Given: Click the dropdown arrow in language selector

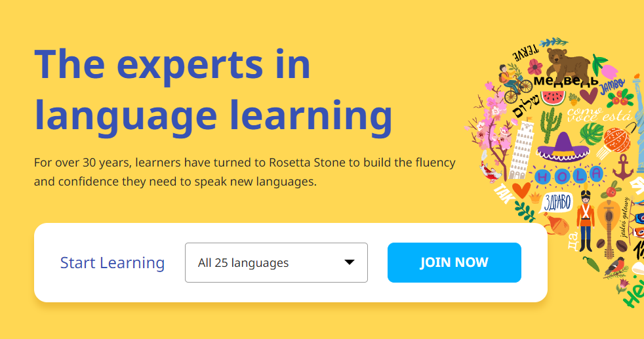Looking at the screenshot, I should pyautogui.click(x=350, y=263).
